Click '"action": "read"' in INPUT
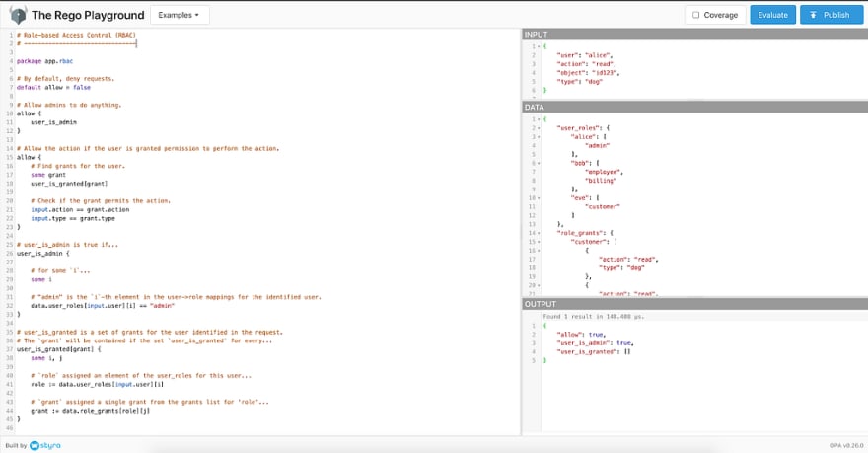Viewport: 868px width, 453px height. 586,64
